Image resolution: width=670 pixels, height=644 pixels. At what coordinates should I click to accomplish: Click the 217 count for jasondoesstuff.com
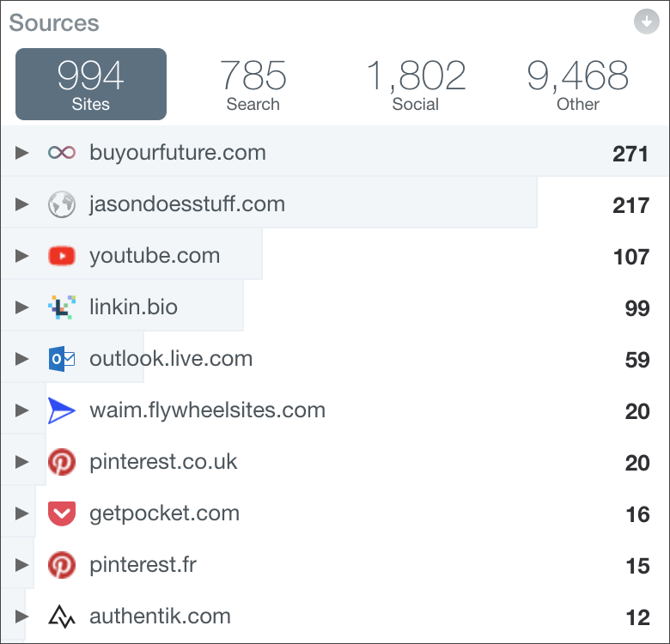coord(630,205)
